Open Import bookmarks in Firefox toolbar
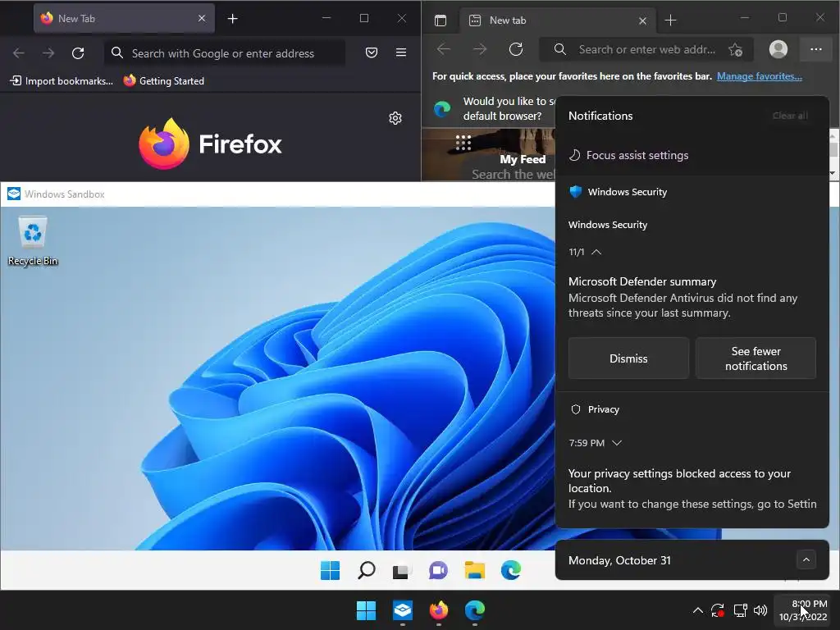The width and height of the screenshot is (840, 630). [62, 81]
